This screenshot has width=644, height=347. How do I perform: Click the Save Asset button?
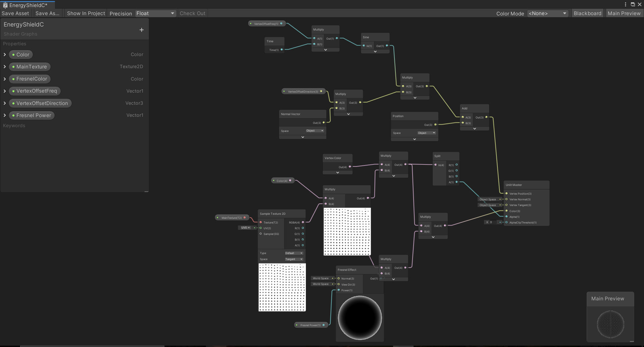click(x=15, y=13)
